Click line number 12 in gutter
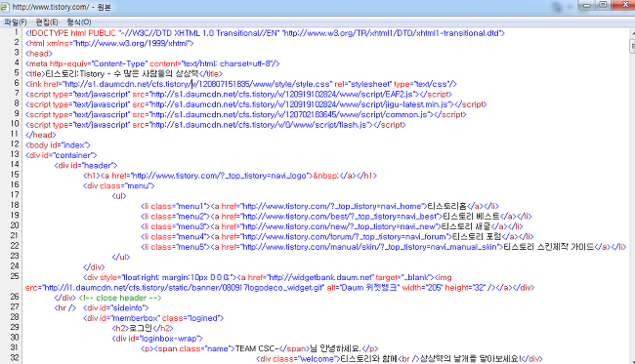Screen dimensions: 635x364 [x=15, y=144]
